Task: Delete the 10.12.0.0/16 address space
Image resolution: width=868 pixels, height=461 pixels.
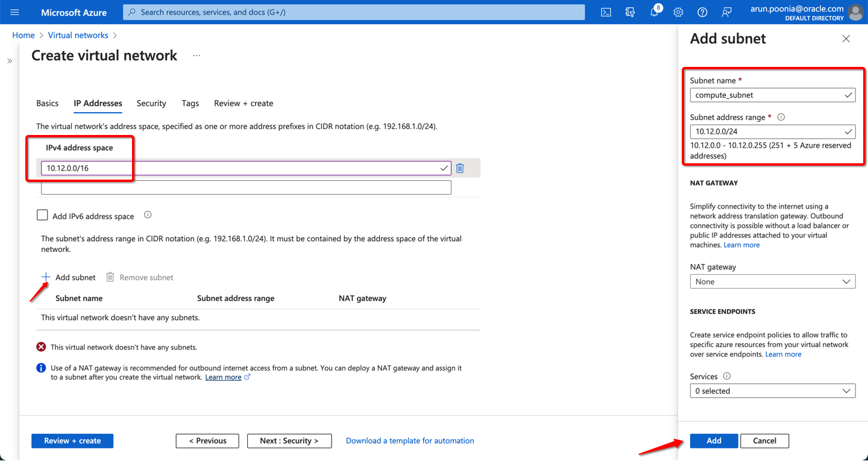Action: tap(460, 168)
